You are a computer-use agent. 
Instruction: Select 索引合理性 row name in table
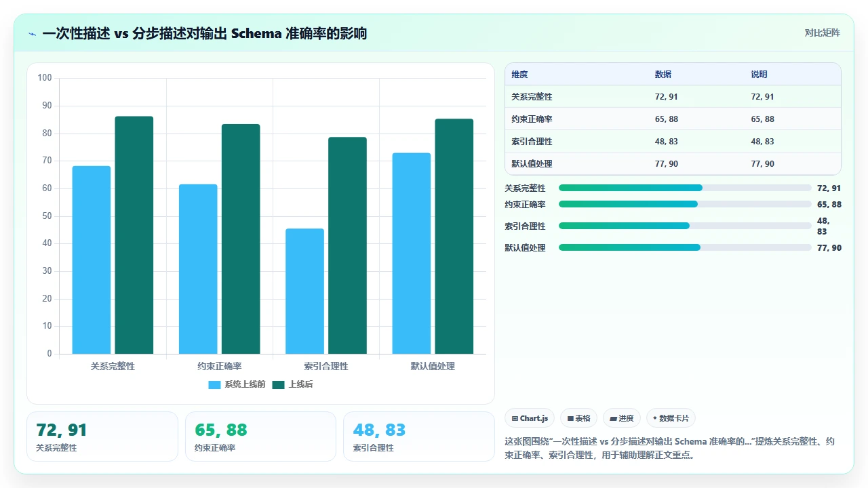point(532,142)
